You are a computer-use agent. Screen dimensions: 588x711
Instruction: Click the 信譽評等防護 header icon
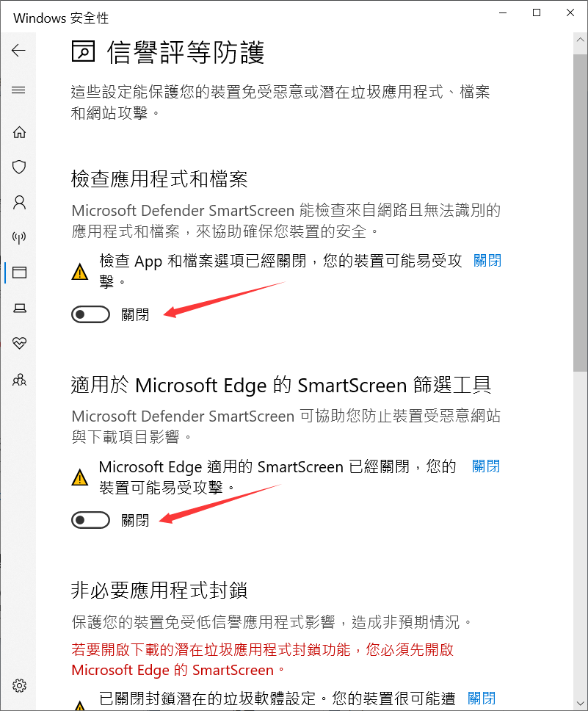pos(84,51)
